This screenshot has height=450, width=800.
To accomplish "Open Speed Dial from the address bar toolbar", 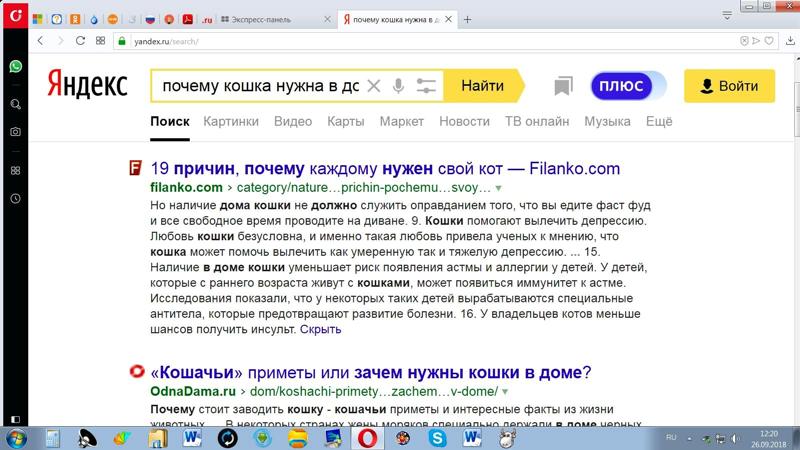I will (x=101, y=41).
